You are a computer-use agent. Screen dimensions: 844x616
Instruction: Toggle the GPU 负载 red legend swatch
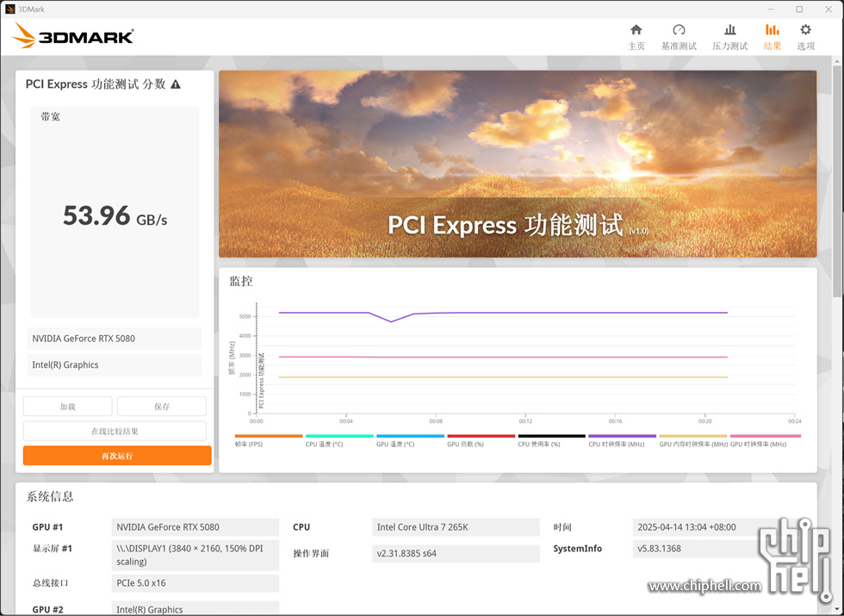click(481, 436)
